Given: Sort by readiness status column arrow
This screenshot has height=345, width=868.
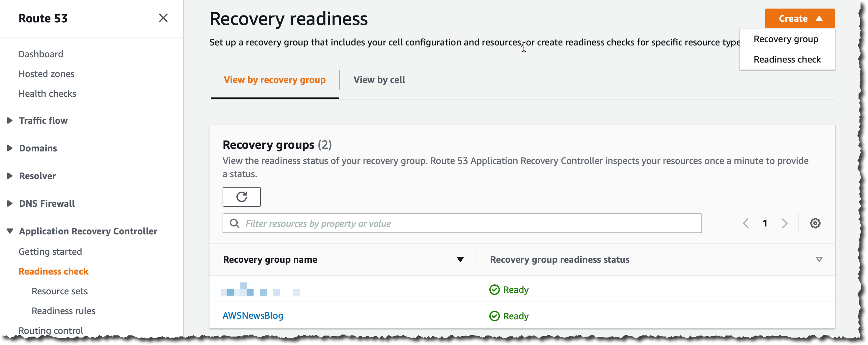Looking at the screenshot, I should (819, 259).
